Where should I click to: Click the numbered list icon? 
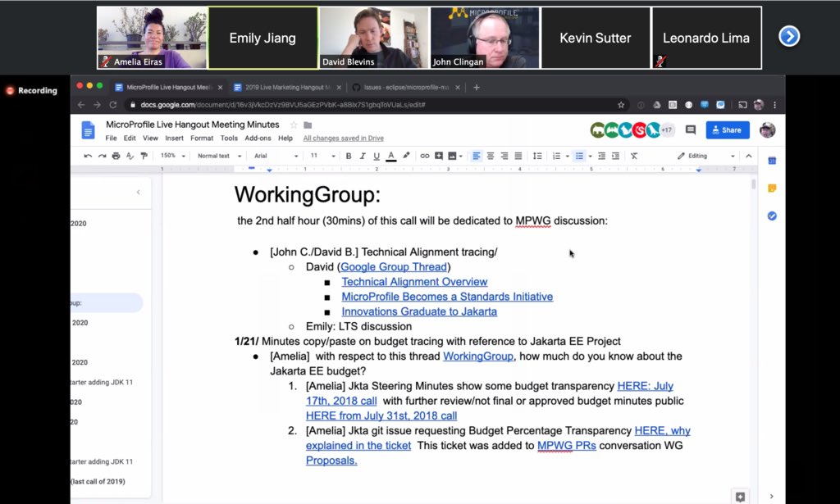(557, 156)
